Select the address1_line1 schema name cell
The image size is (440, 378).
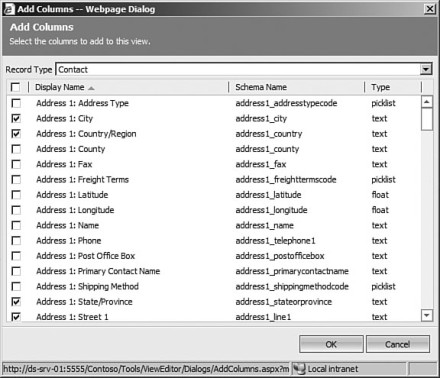[x=263, y=317]
